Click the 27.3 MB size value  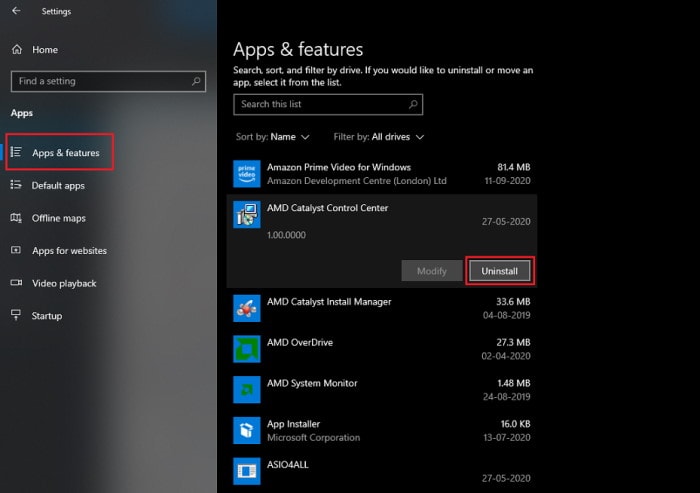click(513, 342)
